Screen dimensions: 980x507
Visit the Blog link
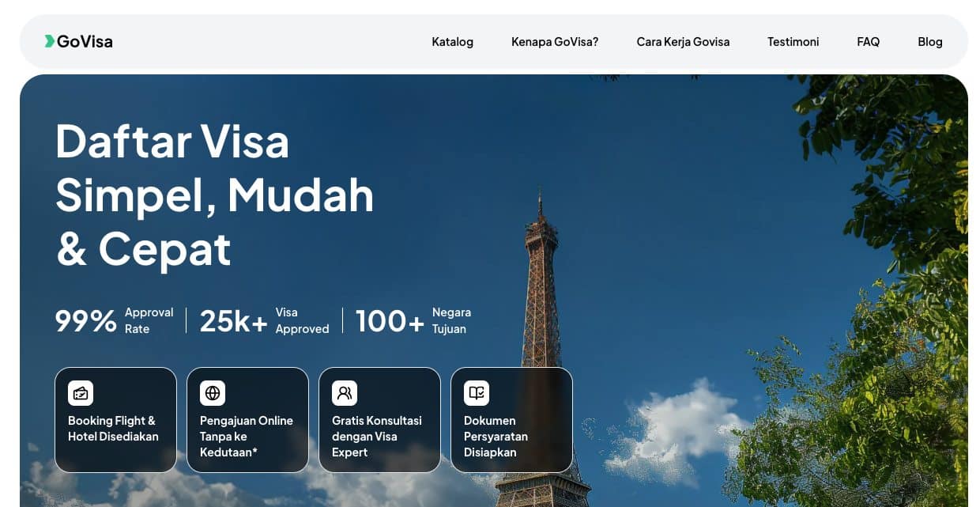[929, 42]
